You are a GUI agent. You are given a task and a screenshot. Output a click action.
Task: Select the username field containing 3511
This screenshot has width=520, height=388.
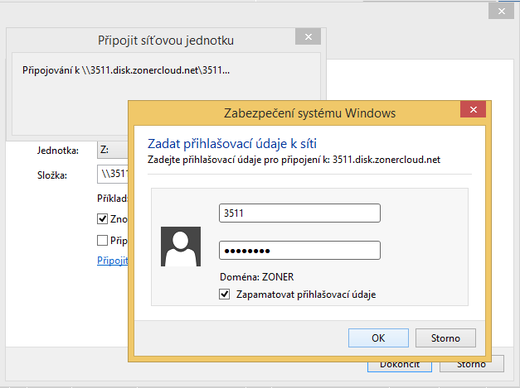[x=300, y=213]
